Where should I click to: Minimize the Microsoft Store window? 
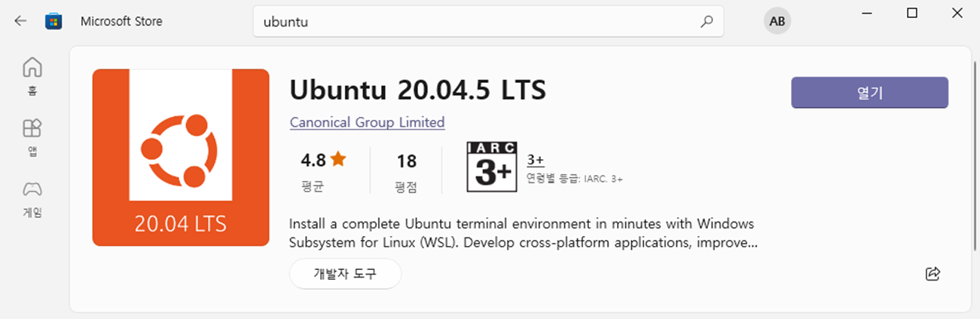867,13
